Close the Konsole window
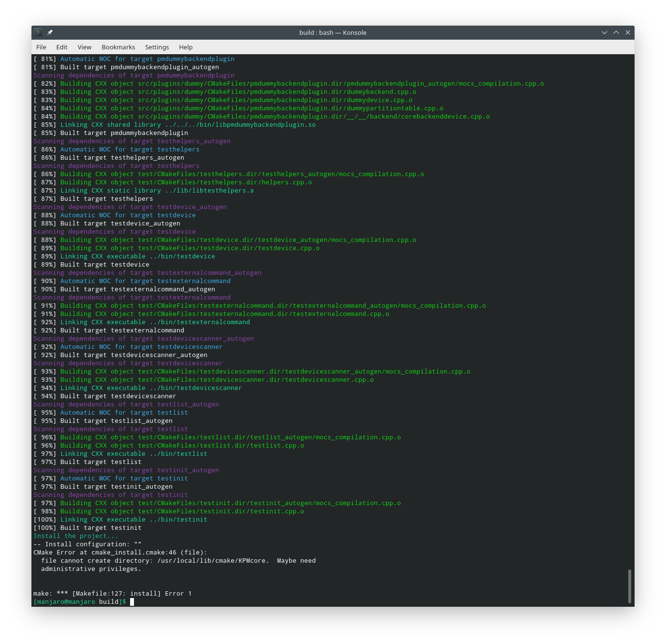This screenshot has height=644, width=666. pyautogui.click(x=628, y=32)
